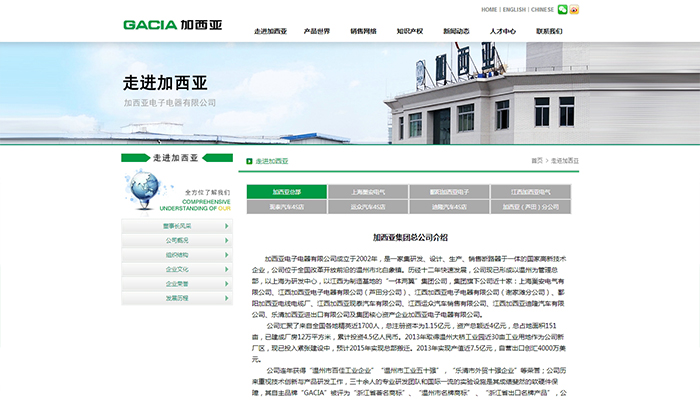Click the globe image in the sidebar
Image resolution: width=700 pixels, height=400 pixels.
coord(143,191)
